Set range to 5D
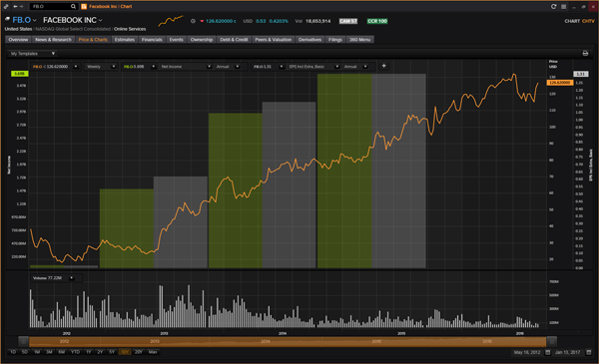This screenshot has height=364, width=599. pyautogui.click(x=24, y=352)
